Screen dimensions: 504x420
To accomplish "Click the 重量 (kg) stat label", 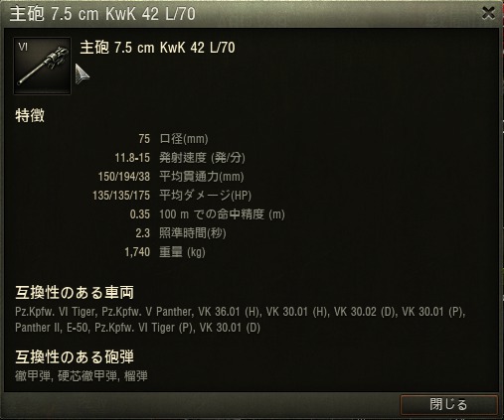I will [x=182, y=252].
